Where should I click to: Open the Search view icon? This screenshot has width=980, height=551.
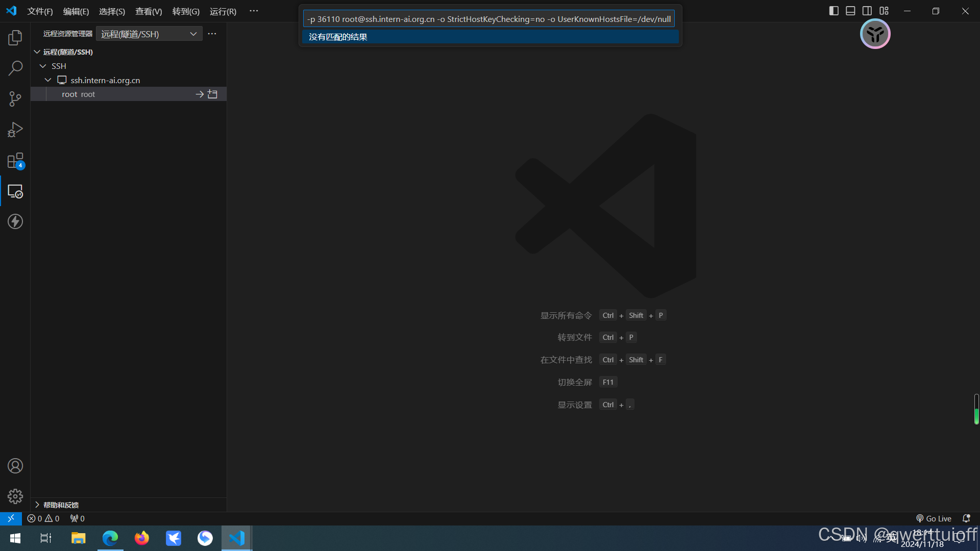[15, 68]
